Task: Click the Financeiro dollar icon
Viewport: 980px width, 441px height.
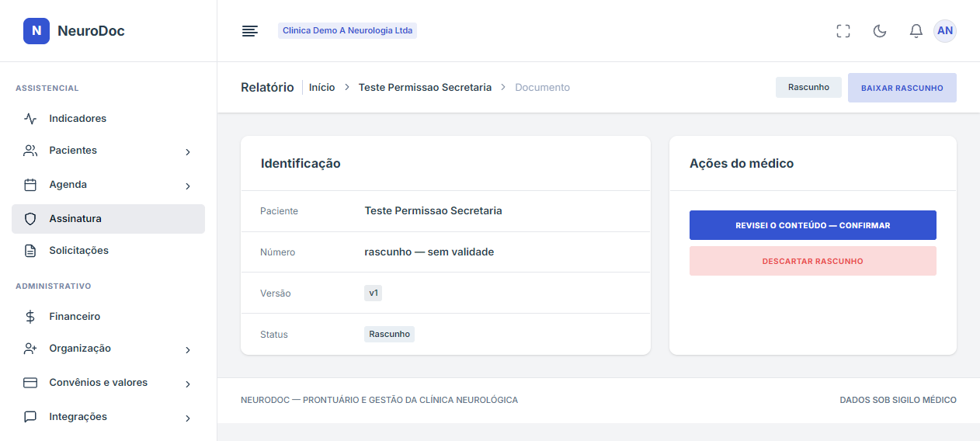Action: 30,317
